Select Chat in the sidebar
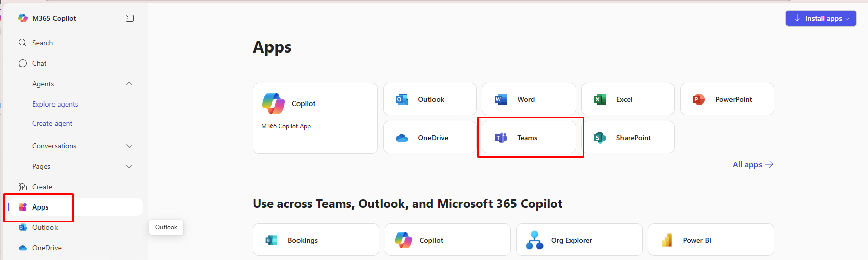 (39, 63)
